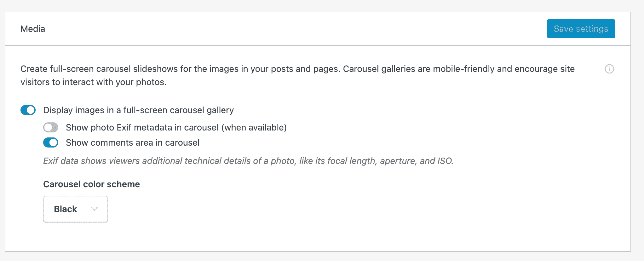The height and width of the screenshot is (261, 644).
Task: Click the 'Carousel color scheme' heading
Action: click(91, 184)
